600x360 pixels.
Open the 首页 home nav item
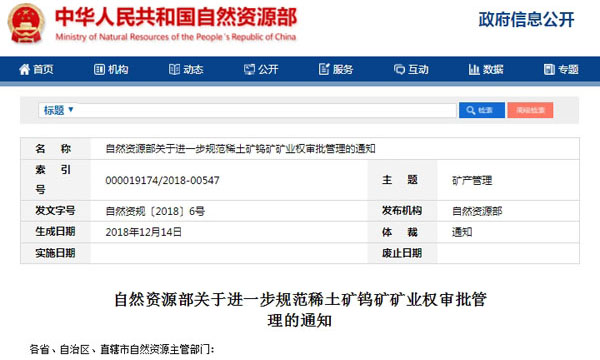36,69
